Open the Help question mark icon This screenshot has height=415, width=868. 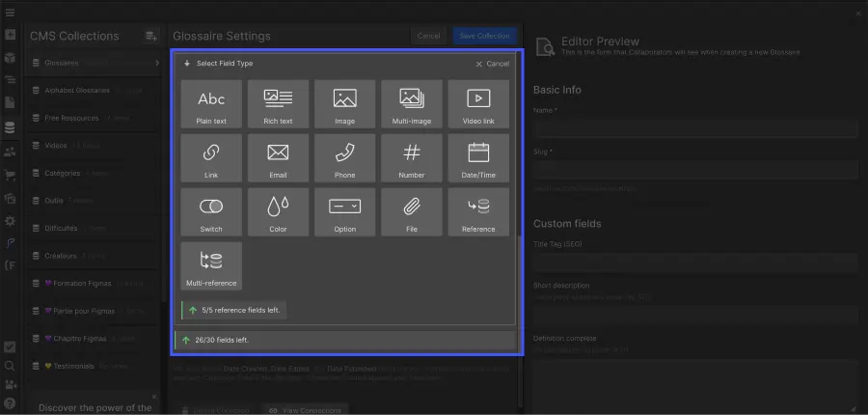[x=10, y=402]
